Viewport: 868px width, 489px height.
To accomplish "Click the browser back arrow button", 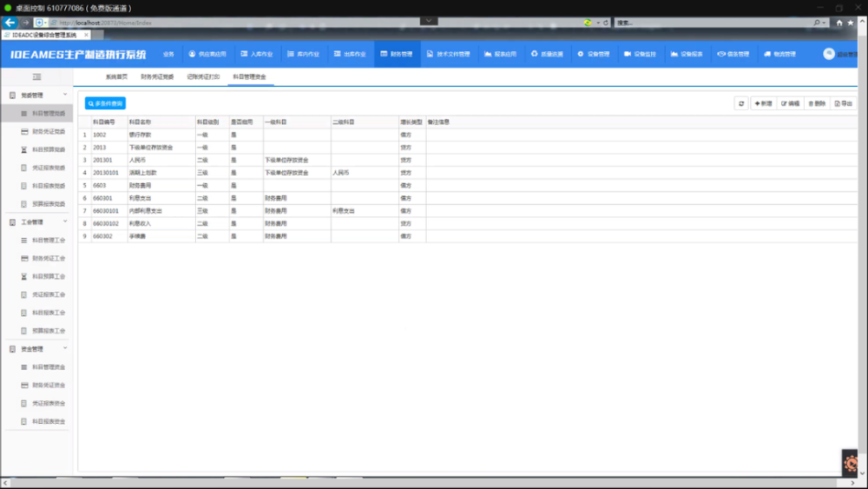I will coord(10,23).
